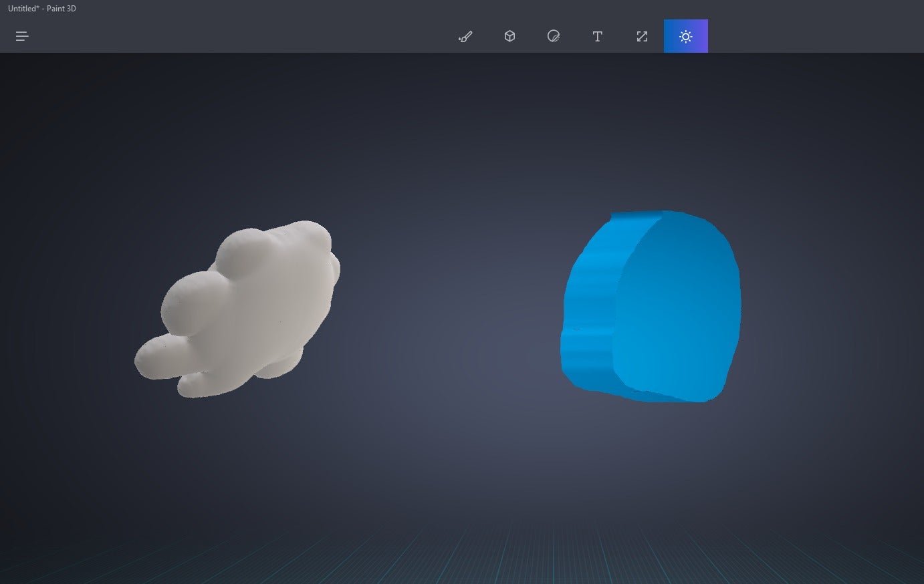This screenshot has height=584, width=924.
Task: Select the Brushes art tools icon
Action: coord(465,36)
